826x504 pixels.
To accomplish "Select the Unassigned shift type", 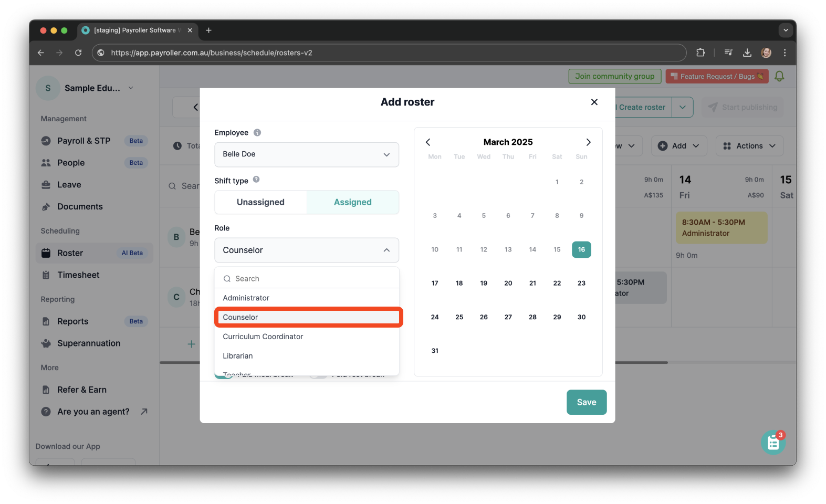I will pyautogui.click(x=260, y=202).
